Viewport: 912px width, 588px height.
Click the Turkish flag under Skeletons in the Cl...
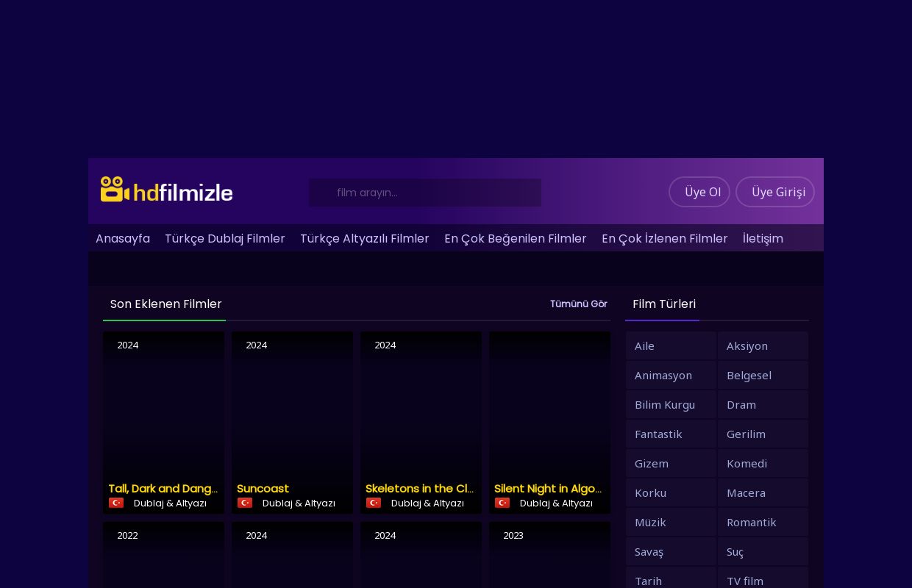pos(374,503)
